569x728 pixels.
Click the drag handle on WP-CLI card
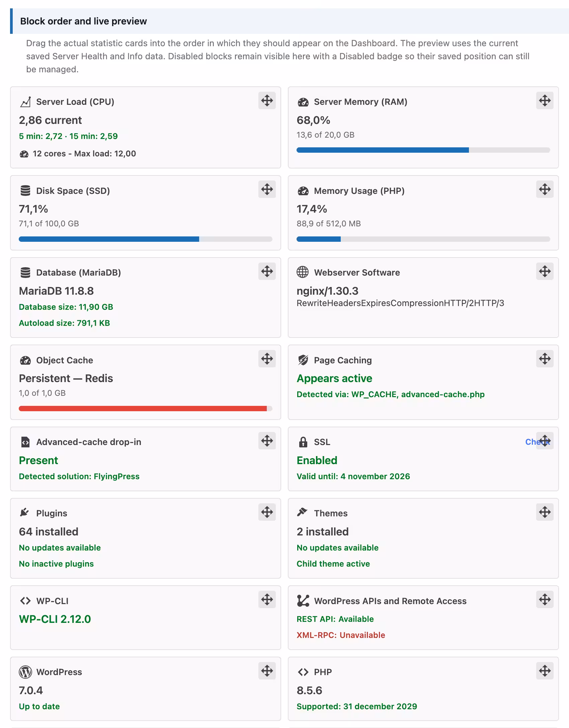pyautogui.click(x=267, y=599)
